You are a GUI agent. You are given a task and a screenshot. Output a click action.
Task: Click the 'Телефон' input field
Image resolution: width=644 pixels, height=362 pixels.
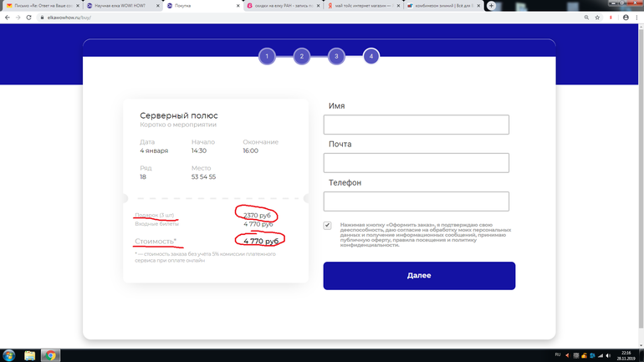tap(416, 201)
